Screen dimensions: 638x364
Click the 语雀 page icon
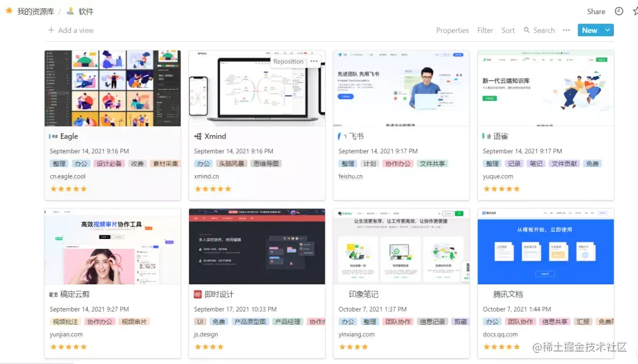point(487,136)
